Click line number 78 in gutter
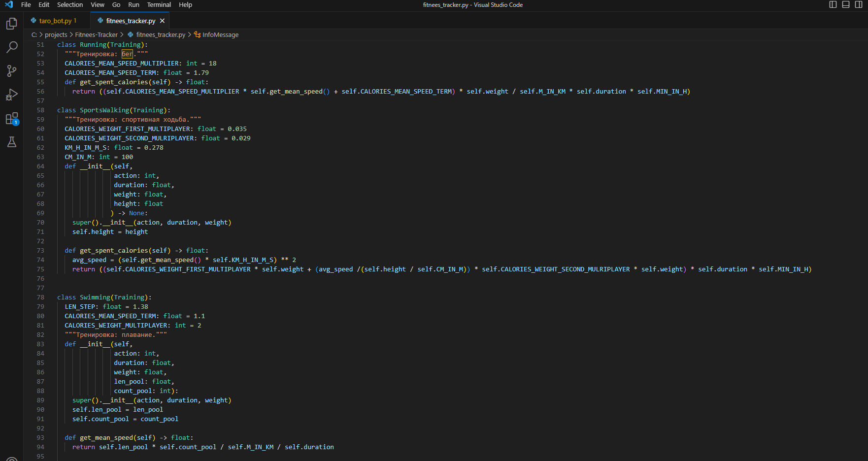Image resolution: width=868 pixels, height=461 pixels. pyautogui.click(x=40, y=297)
